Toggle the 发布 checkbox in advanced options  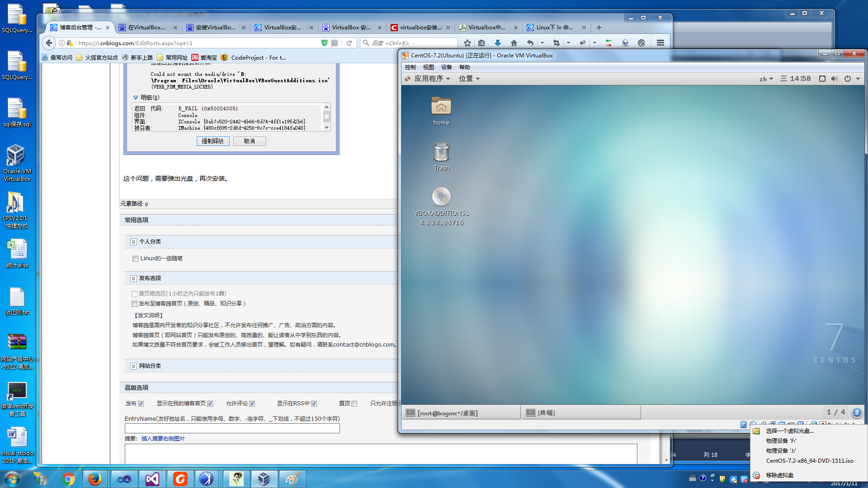pyautogui.click(x=141, y=404)
